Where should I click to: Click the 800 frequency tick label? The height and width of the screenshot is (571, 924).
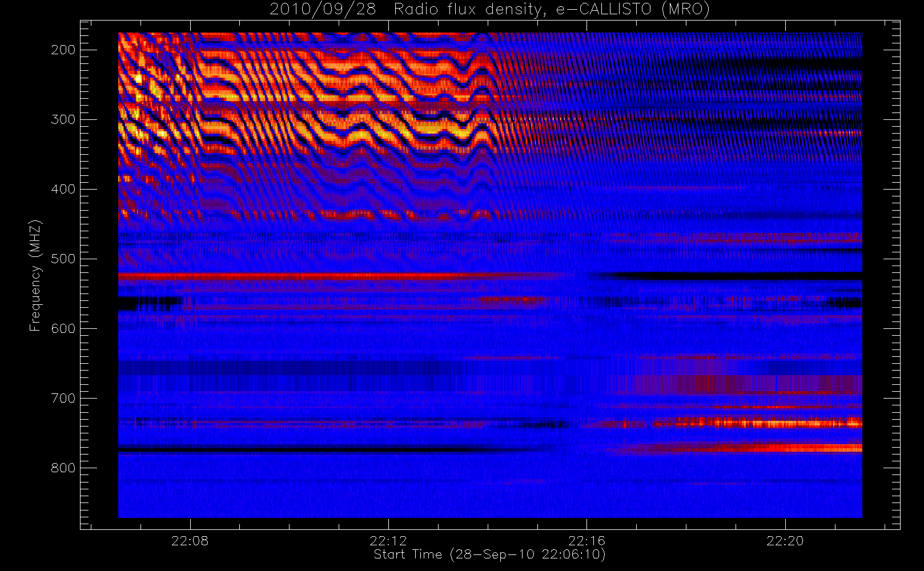(63, 468)
